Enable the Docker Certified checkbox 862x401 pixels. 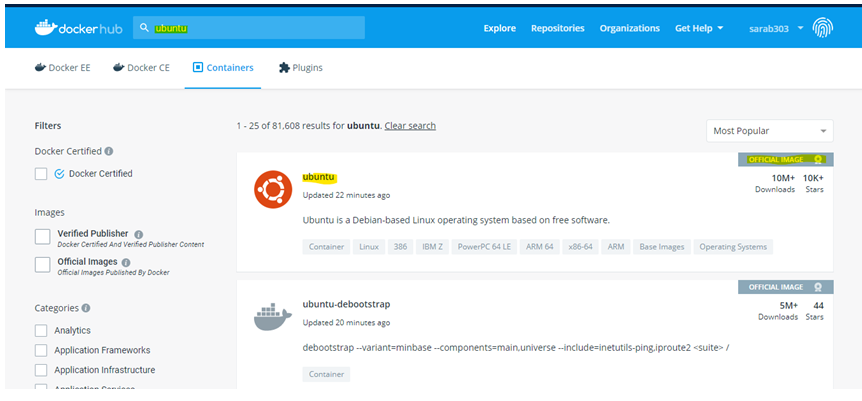(x=41, y=174)
